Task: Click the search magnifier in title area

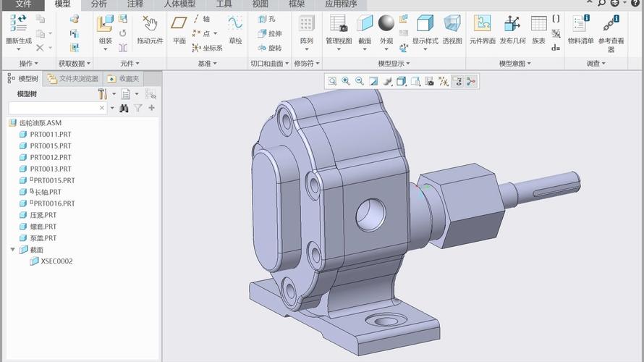Action: [602, 2]
